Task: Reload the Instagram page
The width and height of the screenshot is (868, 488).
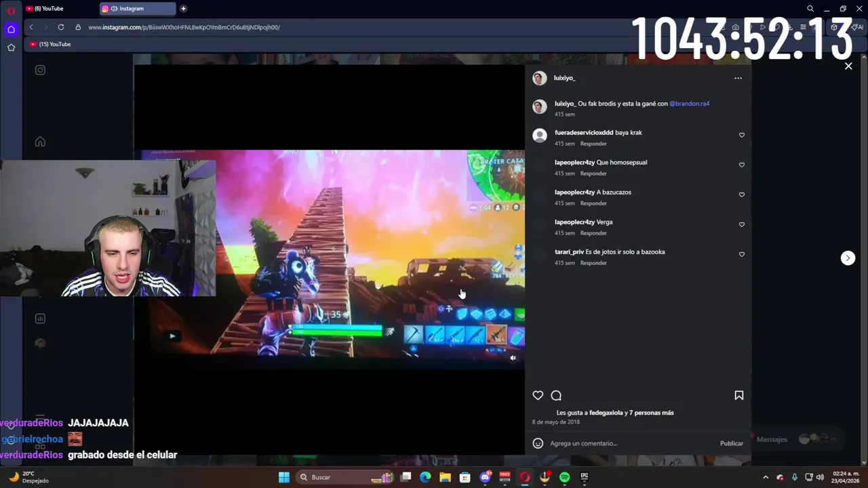Action: 61,27
